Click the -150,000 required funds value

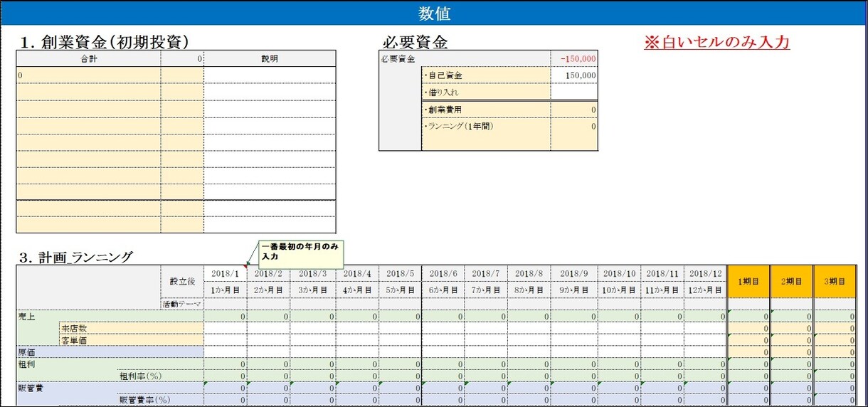(x=574, y=58)
